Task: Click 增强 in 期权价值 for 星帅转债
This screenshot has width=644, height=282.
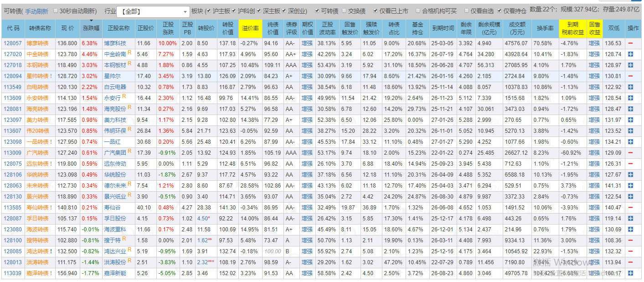Action: 307,76
